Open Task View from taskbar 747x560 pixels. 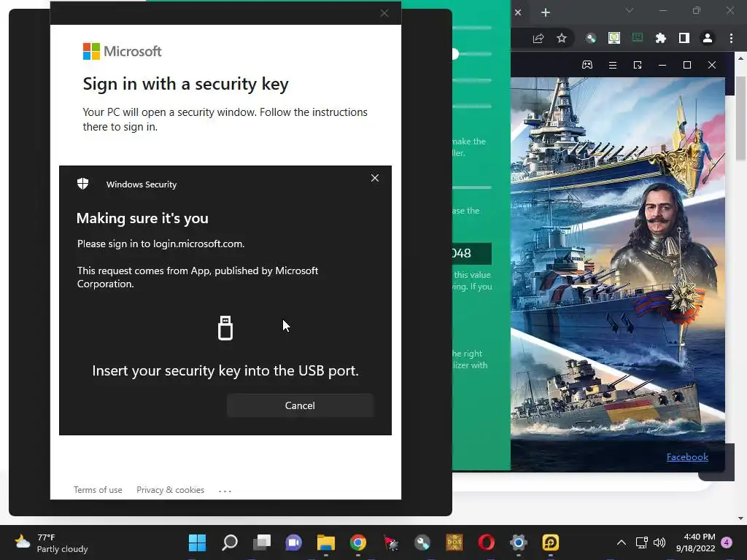coord(262,542)
